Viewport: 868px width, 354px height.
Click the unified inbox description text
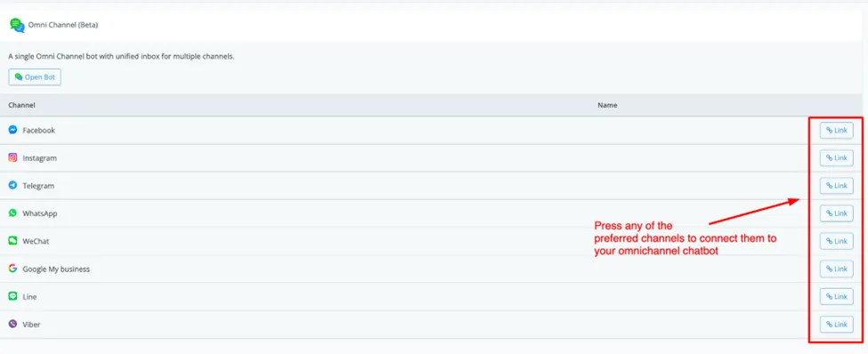coord(121,56)
